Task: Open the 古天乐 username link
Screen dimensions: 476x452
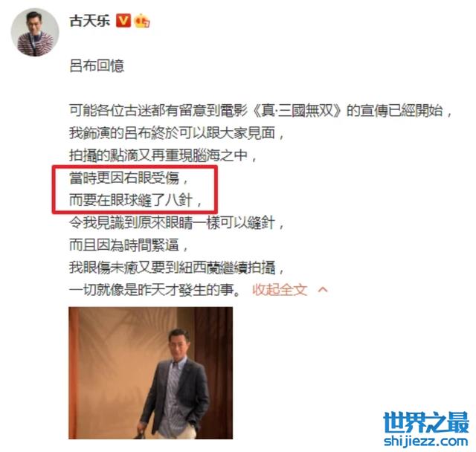Action: tap(89, 21)
